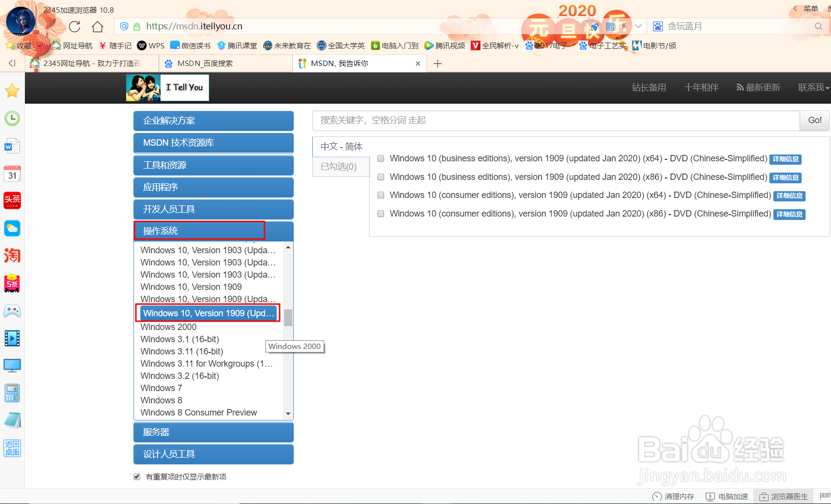Toggle 有重复项时仅显示最新项 checkbox
Screen dimensions: 831x504
137,477
